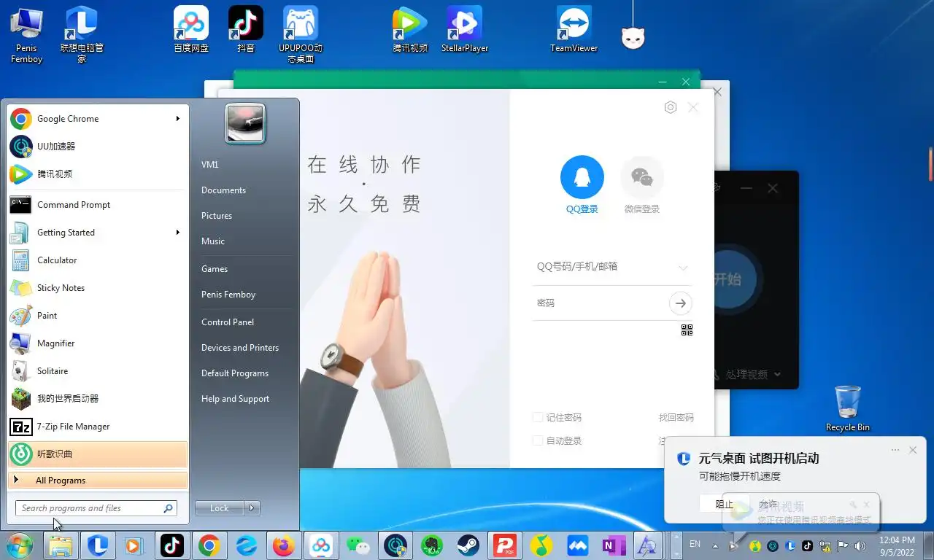This screenshot has width=934, height=560.
Task: Open 腾讯视频 in the Start menu list
Action: tap(98, 174)
